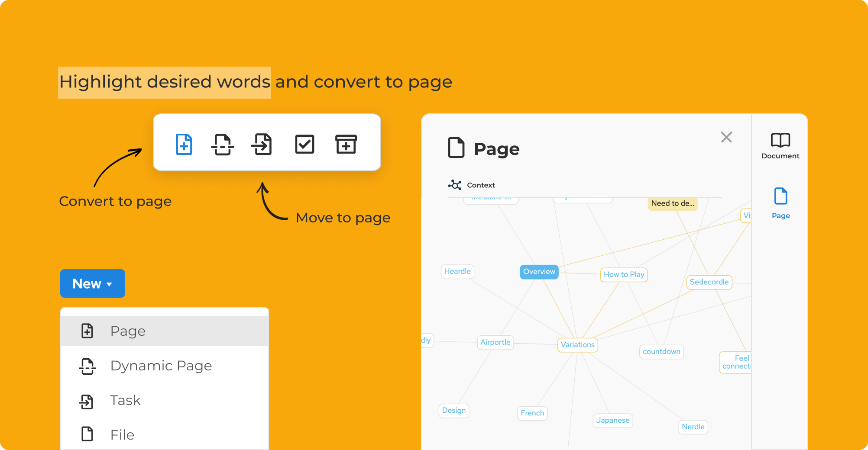Select the Sedecordle node
The image size is (868, 450).
(709, 282)
